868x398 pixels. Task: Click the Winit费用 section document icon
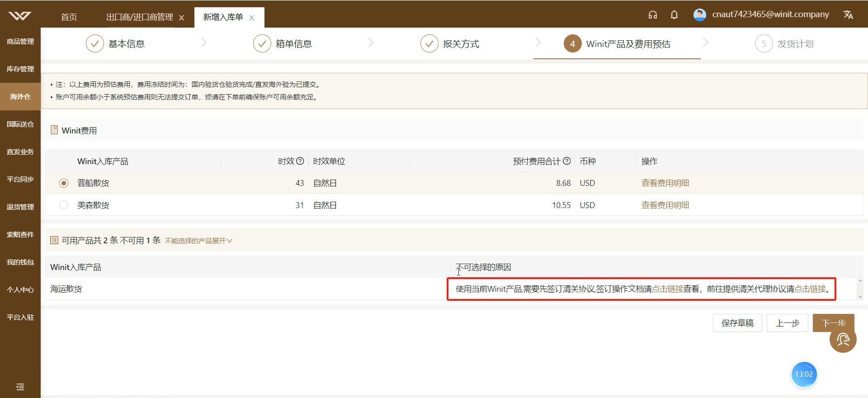click(54, 130)
